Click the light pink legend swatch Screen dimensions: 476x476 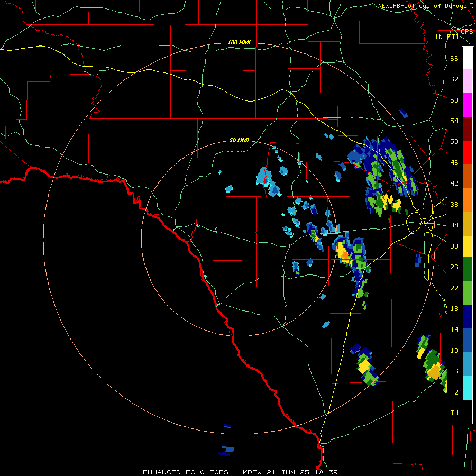467,81
